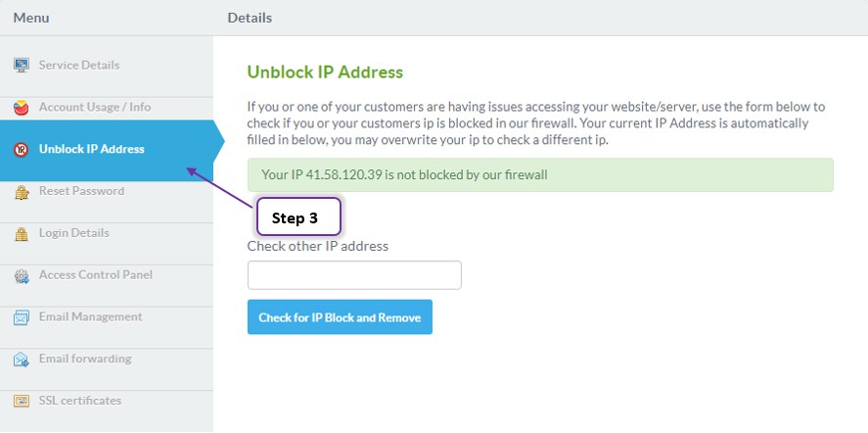868x433 pixels.
Task: Click the Reset Password notepad icon
Action: click(21, 192)
